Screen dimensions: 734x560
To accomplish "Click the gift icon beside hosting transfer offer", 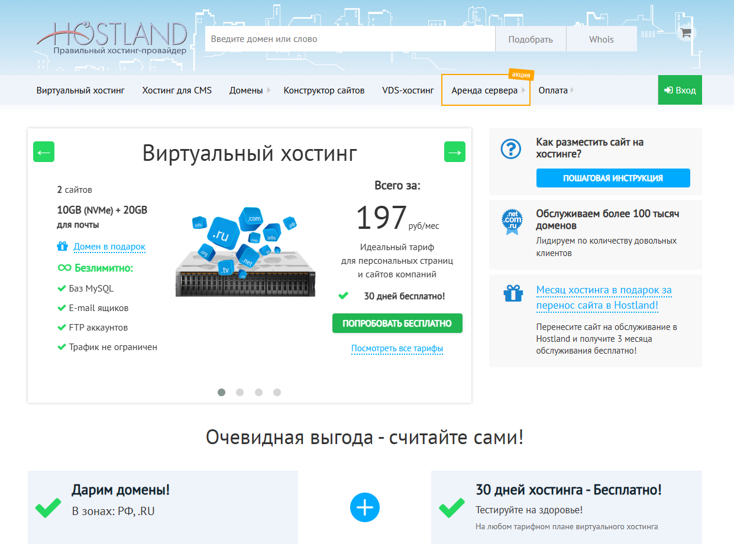I will 513,293.
